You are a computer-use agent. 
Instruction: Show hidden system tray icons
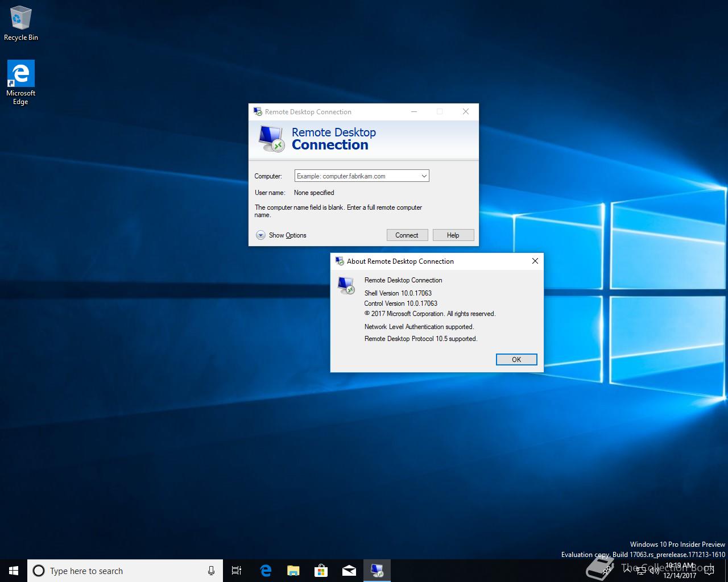(x=627, y=571)
